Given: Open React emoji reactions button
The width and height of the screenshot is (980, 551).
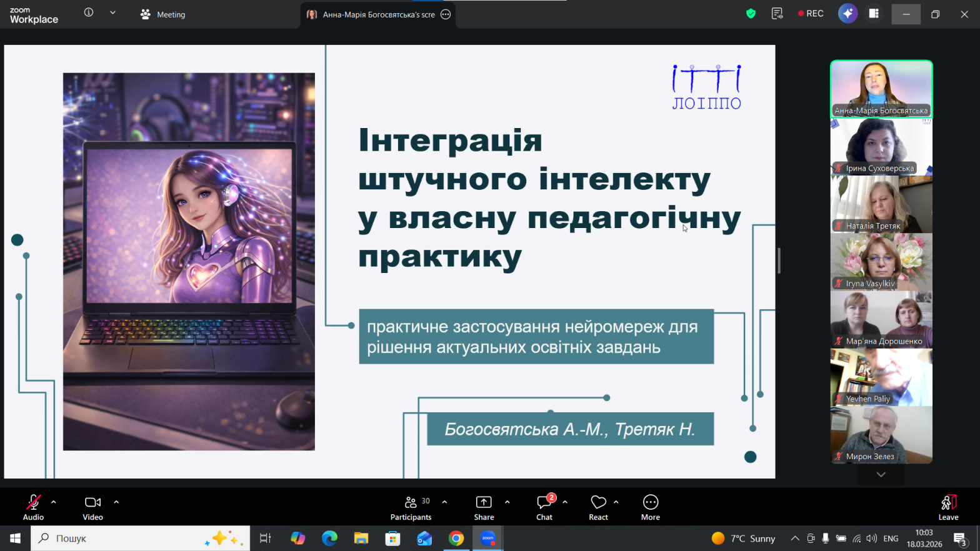Looking at the screenshot, I should (598, 507).
